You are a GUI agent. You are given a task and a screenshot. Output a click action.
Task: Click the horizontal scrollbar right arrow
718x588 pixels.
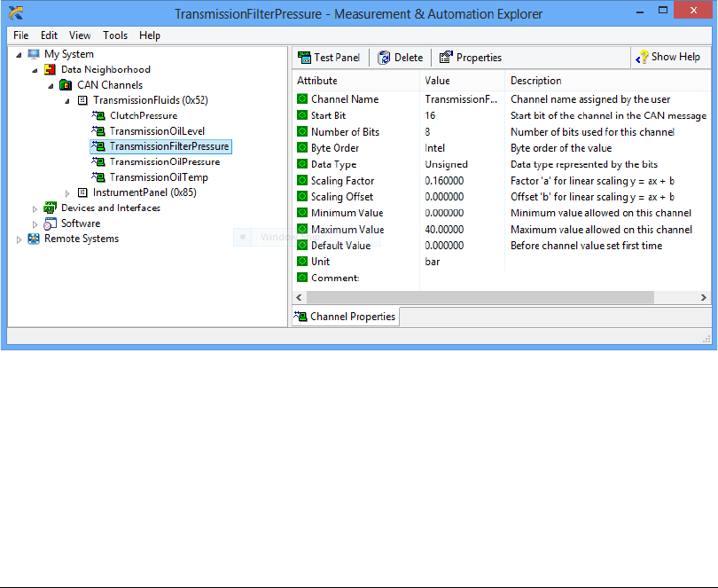click(704, 297)
